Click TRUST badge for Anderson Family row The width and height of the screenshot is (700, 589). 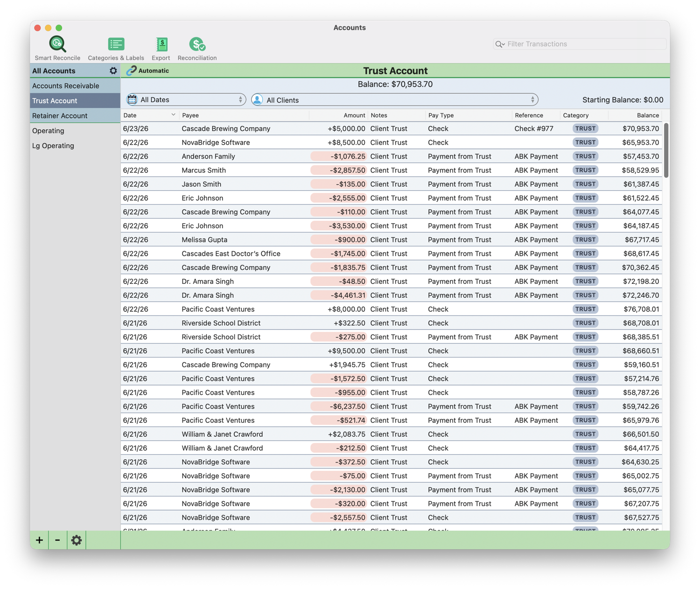pyautogui.click(x=585, y=156)
